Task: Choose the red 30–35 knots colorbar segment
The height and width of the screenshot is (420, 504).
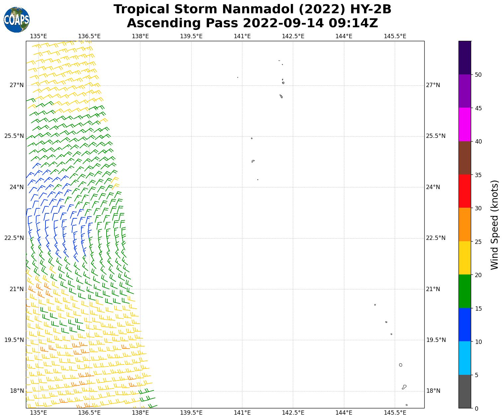Action: coord(464,191)
